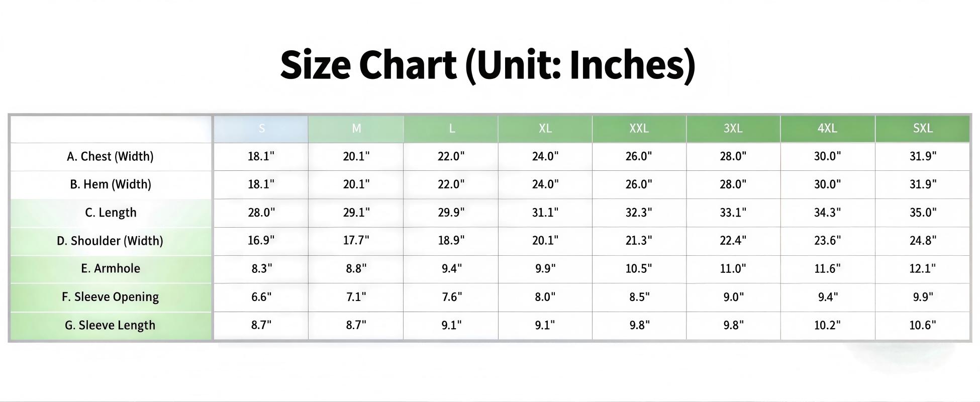Click the A. Chest (Width) row label
The height and width of the screenshot is (402, 980).
coord(110,157)
